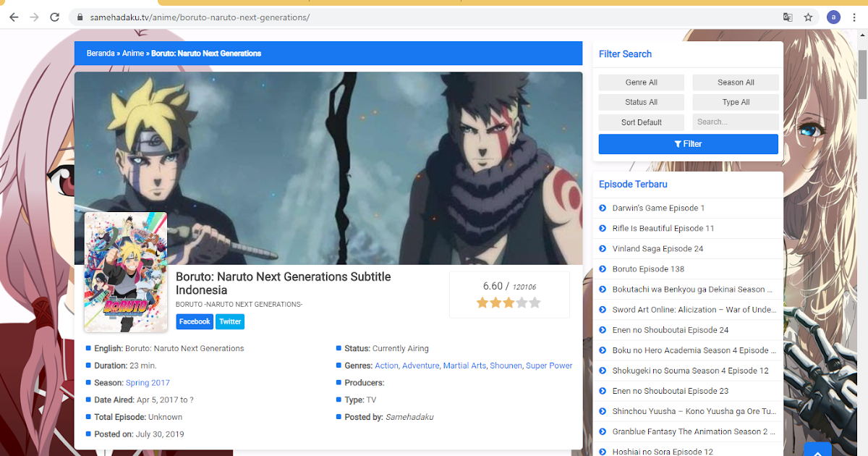Open Granblue Fantasy The Animation Season 2
Screen dimensions: 868x456
click(x=693, y=431)
